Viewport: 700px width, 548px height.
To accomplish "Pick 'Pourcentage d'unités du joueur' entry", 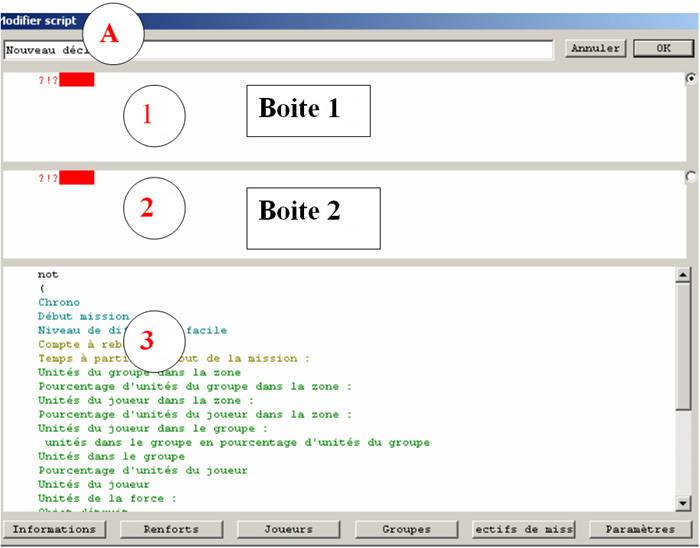I will (x=143, y=470).
